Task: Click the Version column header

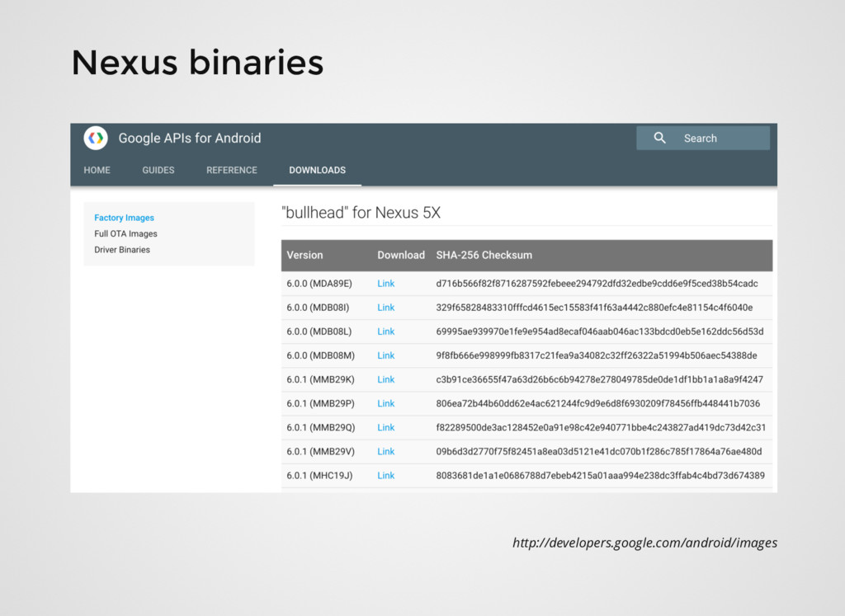Action: click(304, 256)
